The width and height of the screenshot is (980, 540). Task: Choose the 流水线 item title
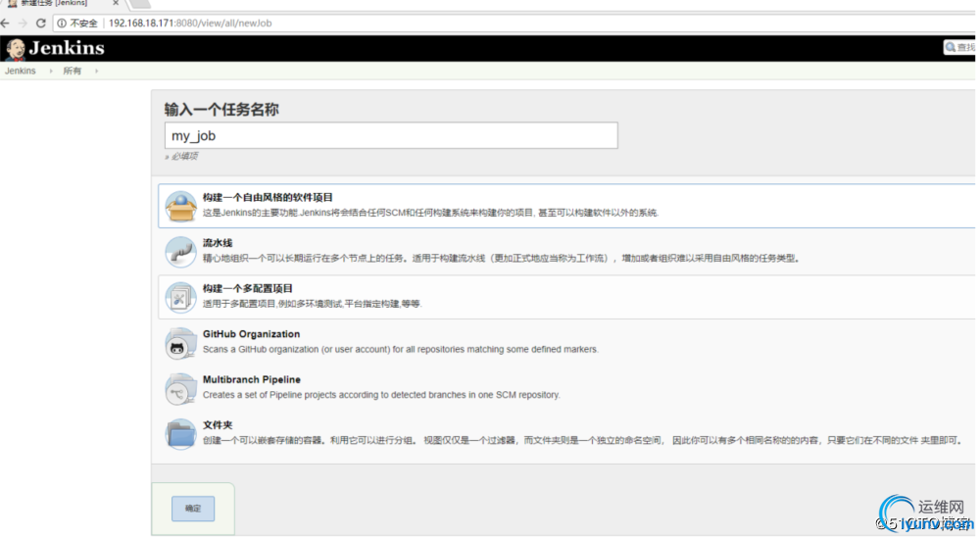(218, 243)
